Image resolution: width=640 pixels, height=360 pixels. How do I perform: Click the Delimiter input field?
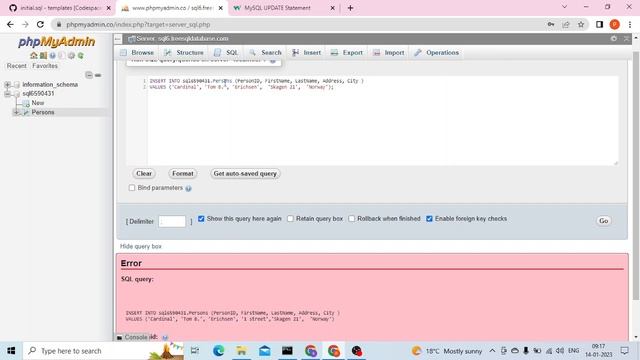pos(172,221)
